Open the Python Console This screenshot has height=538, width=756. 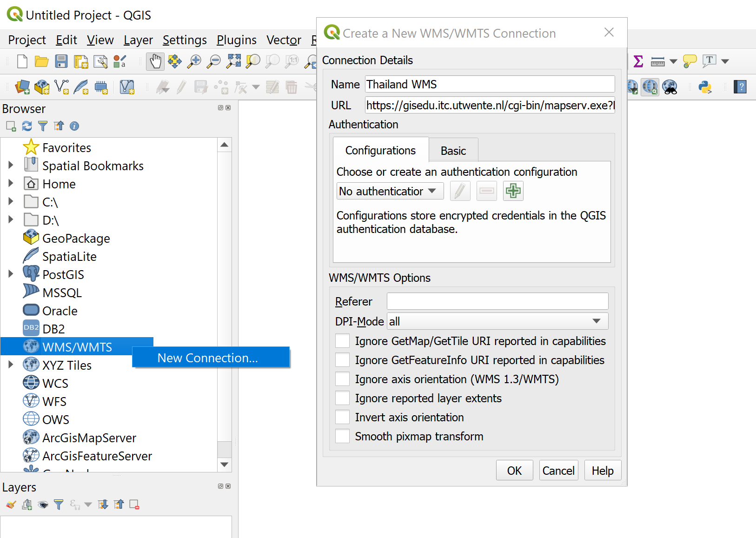(705, 87)
